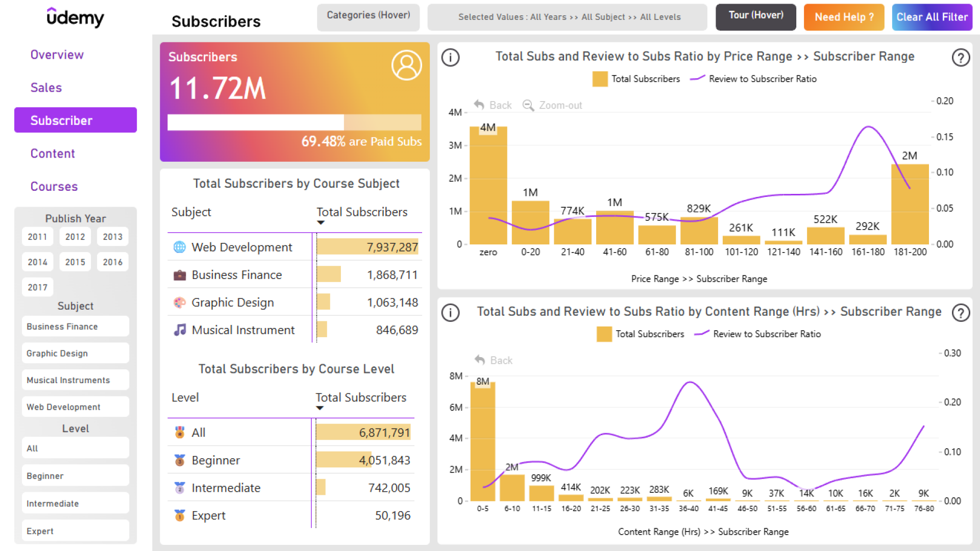This screenshot has height=551, width=980.
Task: Click the info icon on Price Range chart
Action: click(450, 58)
